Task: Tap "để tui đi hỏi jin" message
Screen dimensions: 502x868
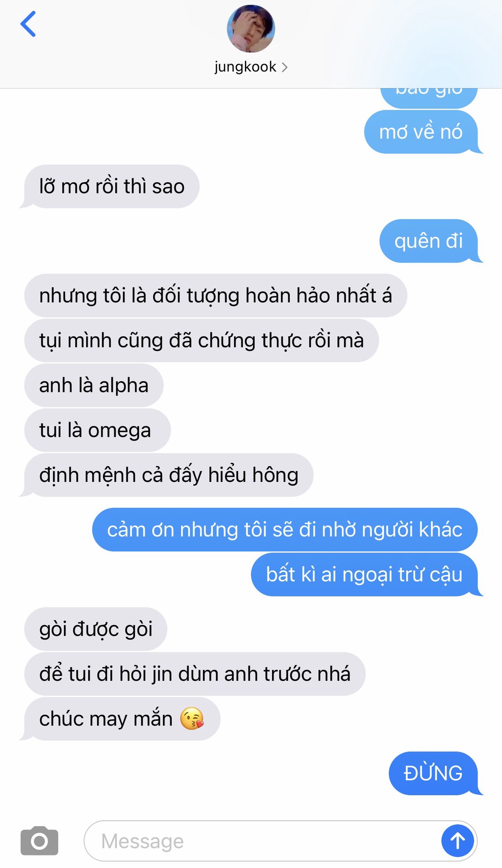Action: click(195, 674)
